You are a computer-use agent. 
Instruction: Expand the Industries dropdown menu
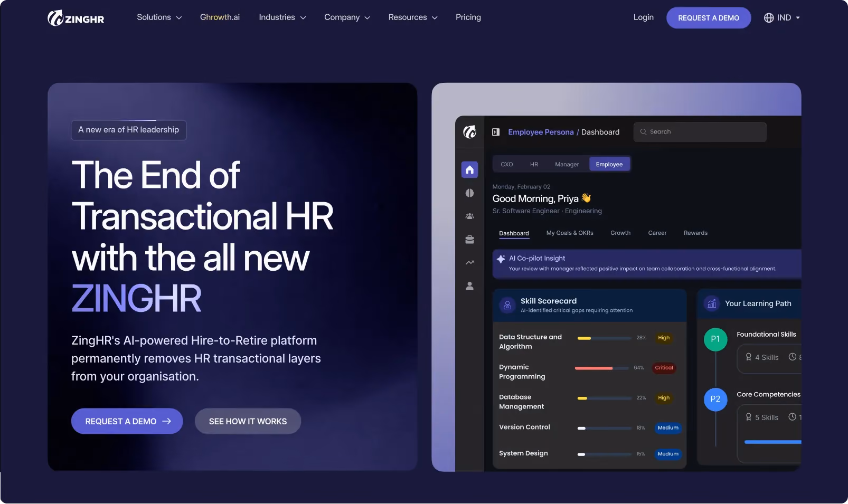click(x=282, y=17)
